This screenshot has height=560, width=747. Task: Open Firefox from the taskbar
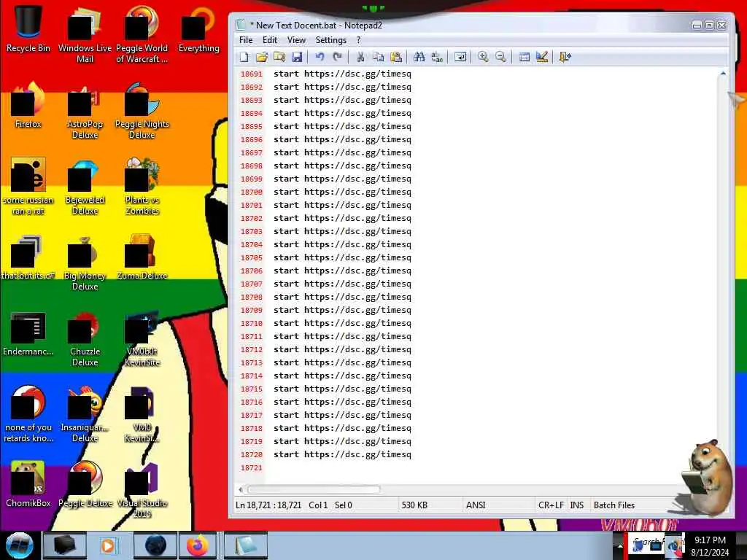click(x=198, y=545)
